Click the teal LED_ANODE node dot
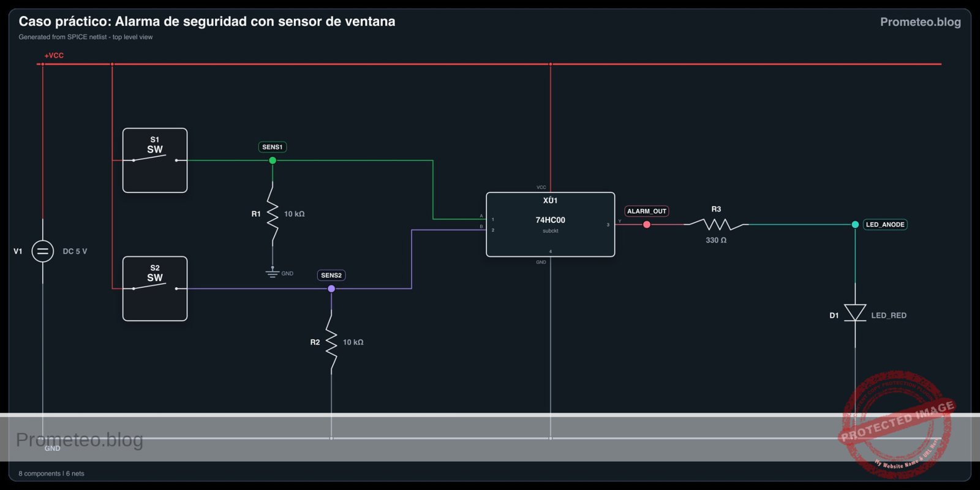This screenshot has height=490, width=980. tap(855, 224)
